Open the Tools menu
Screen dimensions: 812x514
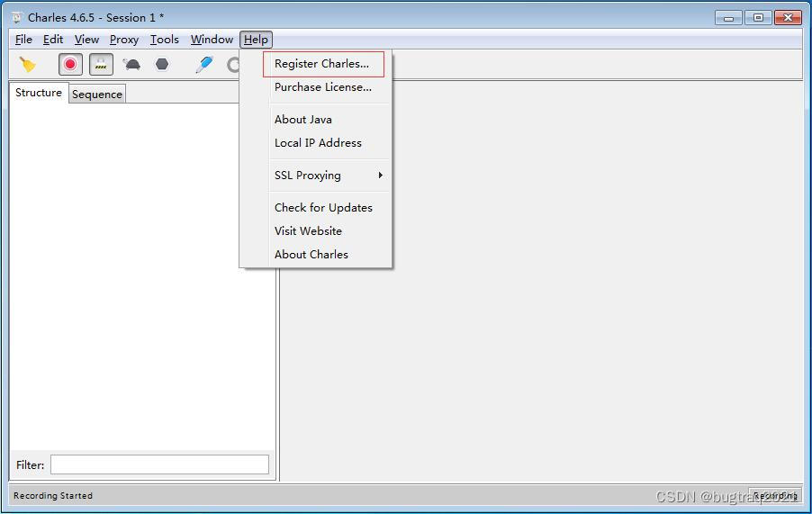164,40
